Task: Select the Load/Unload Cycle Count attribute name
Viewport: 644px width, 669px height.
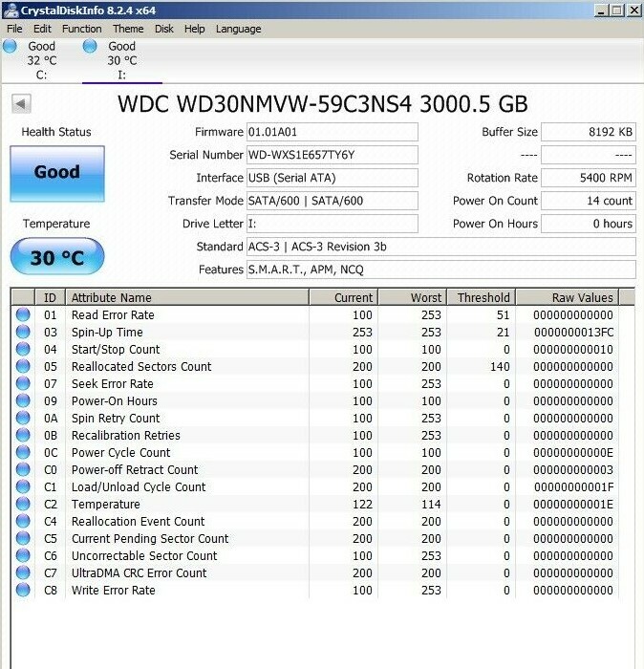Action: [139, 486]
